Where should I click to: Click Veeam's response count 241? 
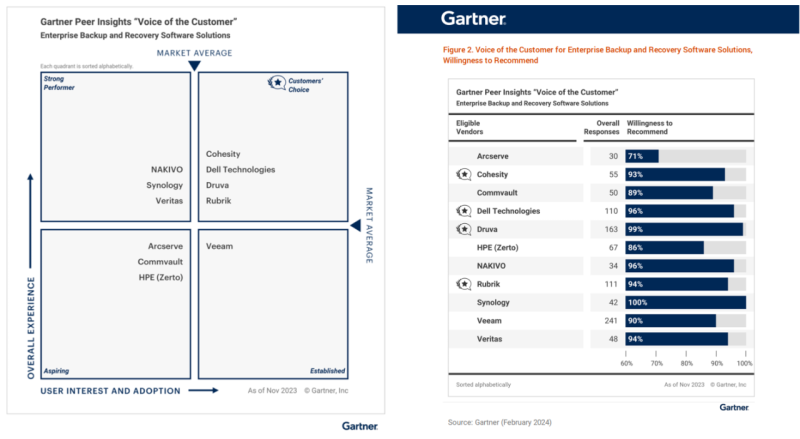click(x=611, y=321)
